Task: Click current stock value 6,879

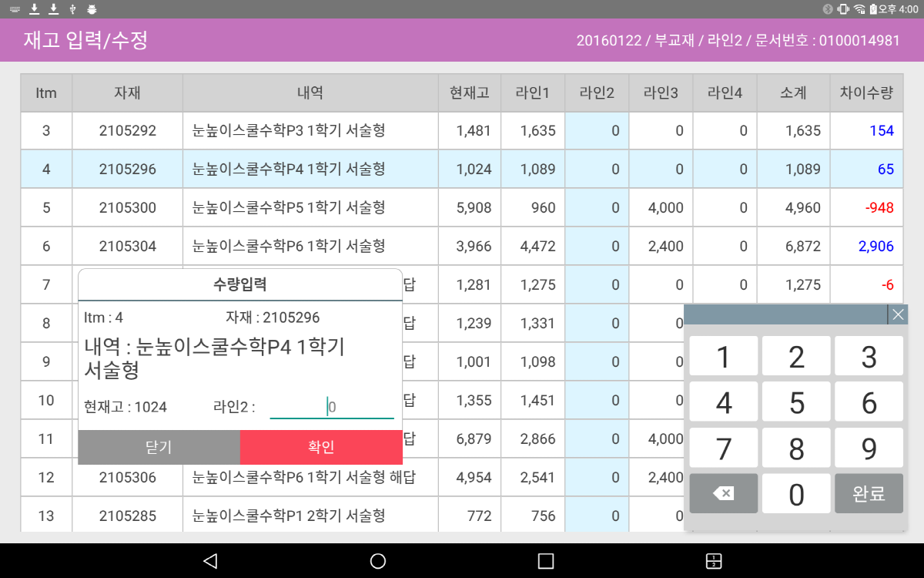Action: coord(474,439)
